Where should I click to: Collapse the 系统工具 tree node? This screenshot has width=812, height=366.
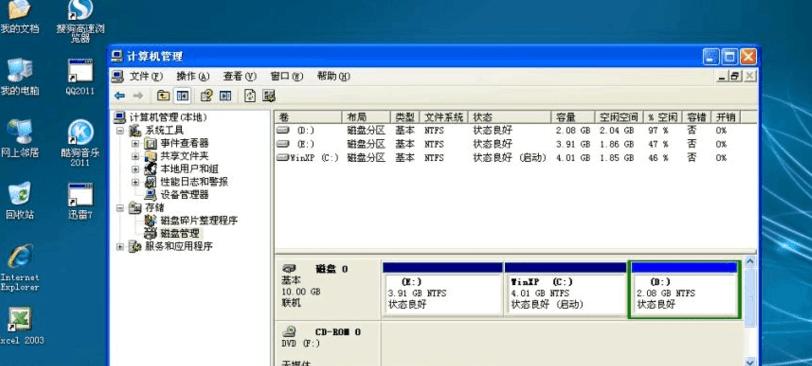[x=120, y=130]
